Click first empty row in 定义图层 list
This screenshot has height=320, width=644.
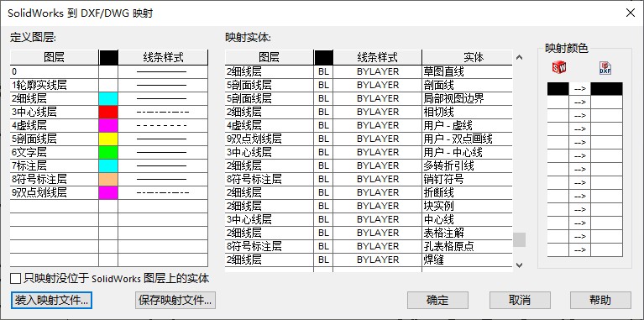tap(109, 207)
